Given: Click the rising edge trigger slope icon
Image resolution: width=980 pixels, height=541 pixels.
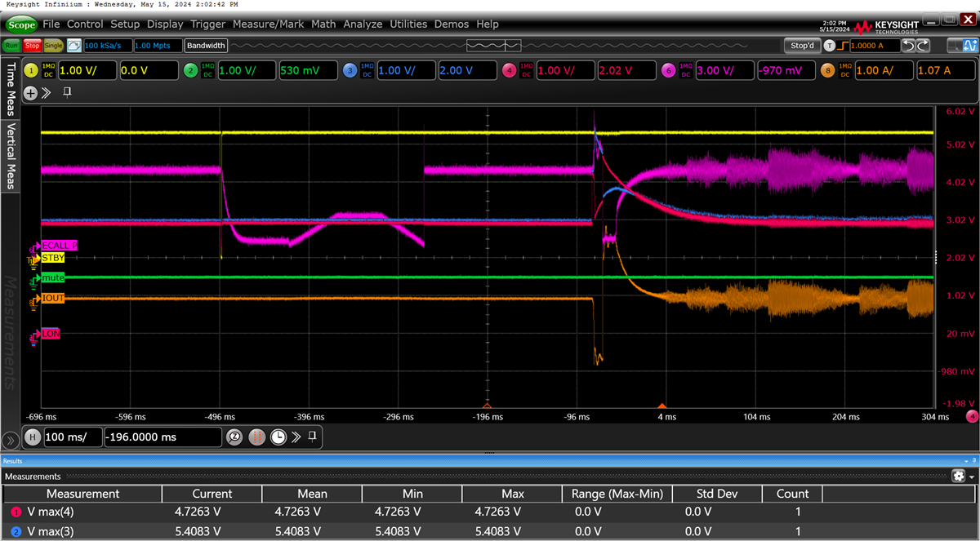Looking at the screenshot, I should click(x=844, y=46).
